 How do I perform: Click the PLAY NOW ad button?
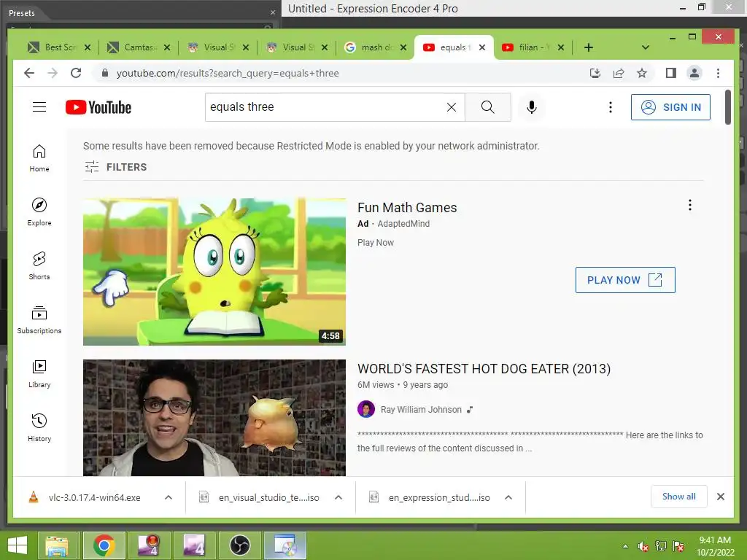coord(625,280)
